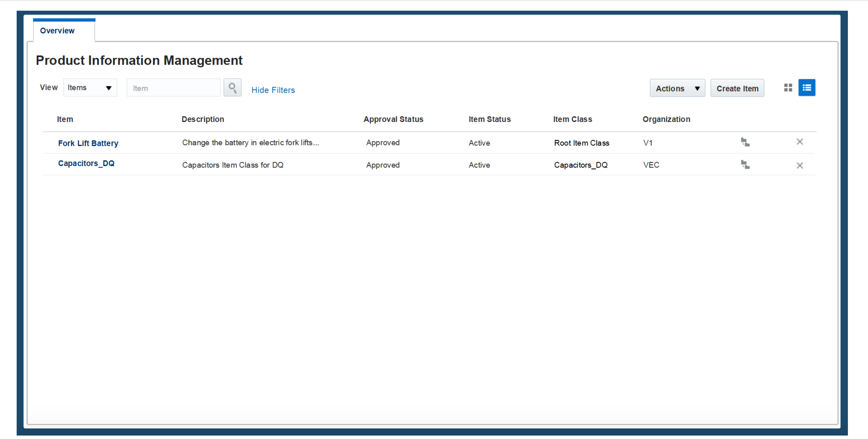
Task: Click the Item column header
Action: (x=65, y=119)
